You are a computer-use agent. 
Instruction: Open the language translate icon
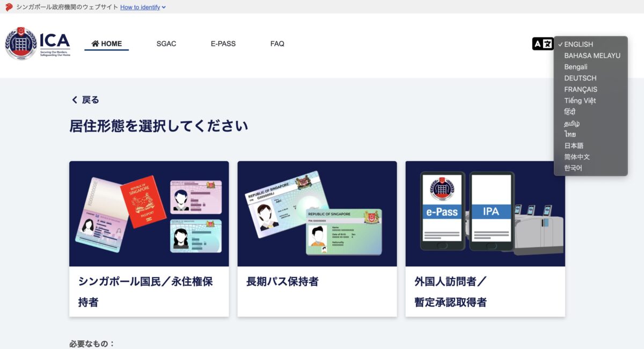[x=543, y=44]
